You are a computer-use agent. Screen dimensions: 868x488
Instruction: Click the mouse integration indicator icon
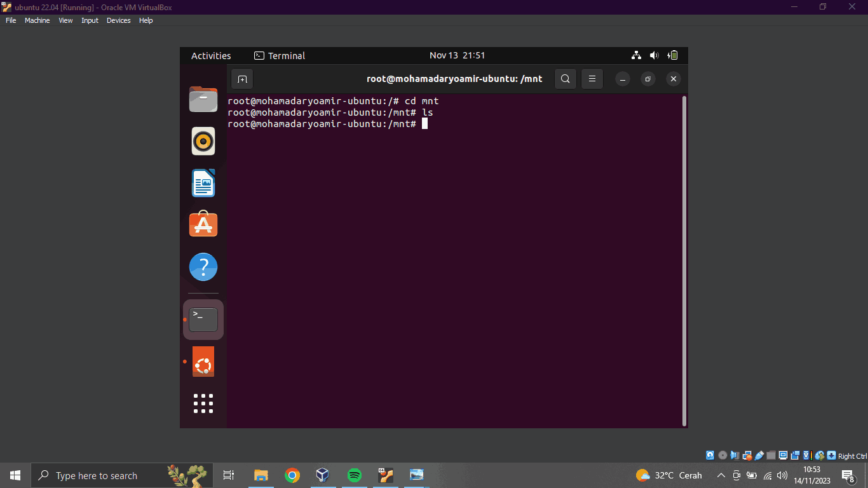(819, 456)
